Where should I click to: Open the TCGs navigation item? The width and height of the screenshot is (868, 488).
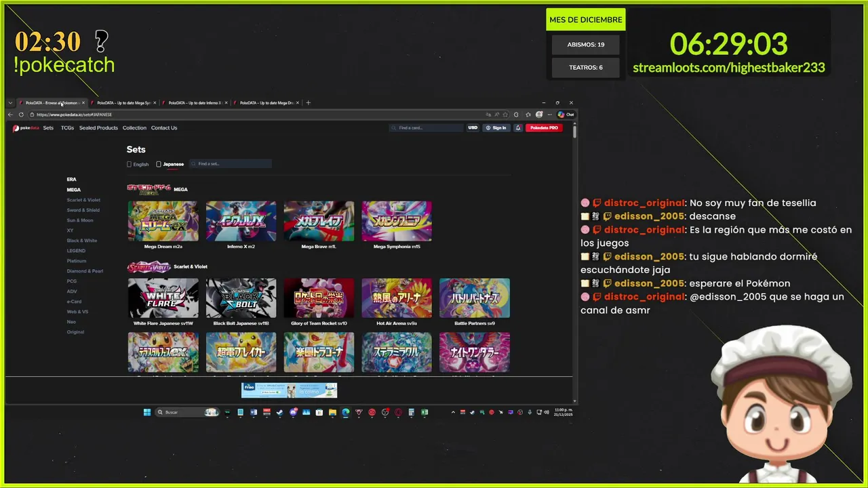tap(67, 127)
